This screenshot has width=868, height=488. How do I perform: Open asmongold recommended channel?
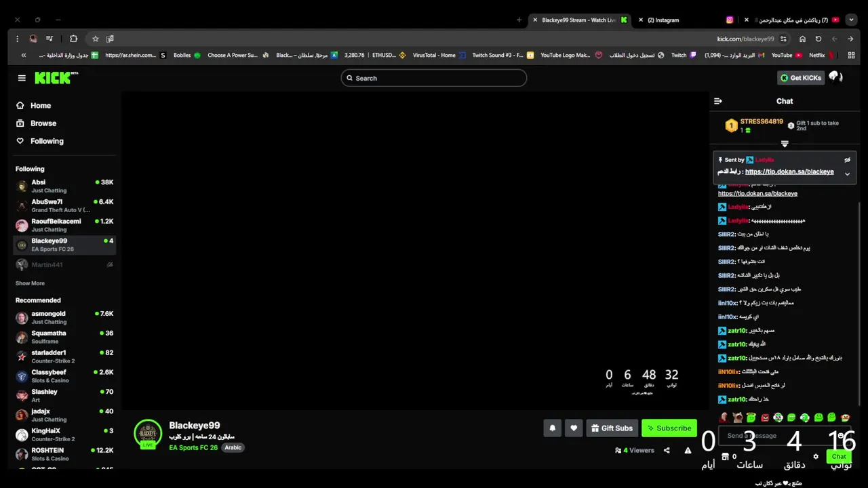tap(64, 317)
